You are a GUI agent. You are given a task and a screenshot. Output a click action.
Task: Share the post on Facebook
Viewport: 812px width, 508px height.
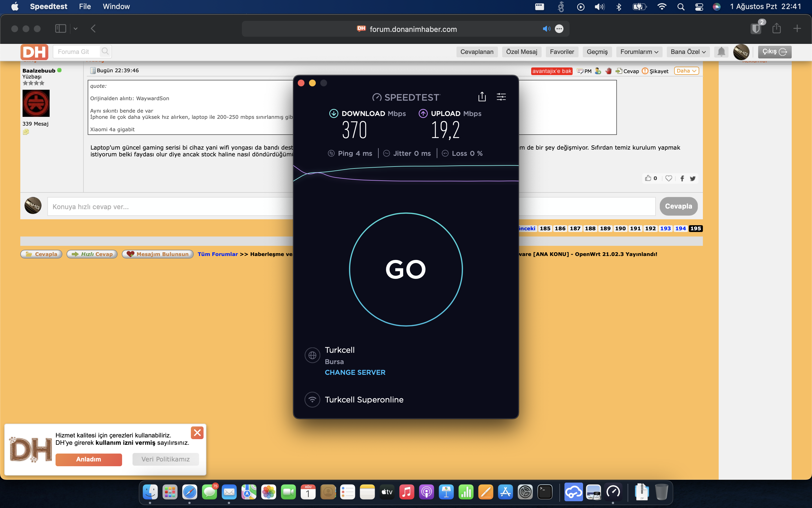(682, 178)
